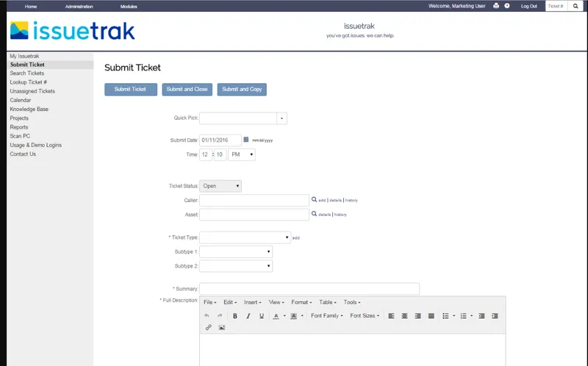Open Modules in top navigation

point(129,7)
